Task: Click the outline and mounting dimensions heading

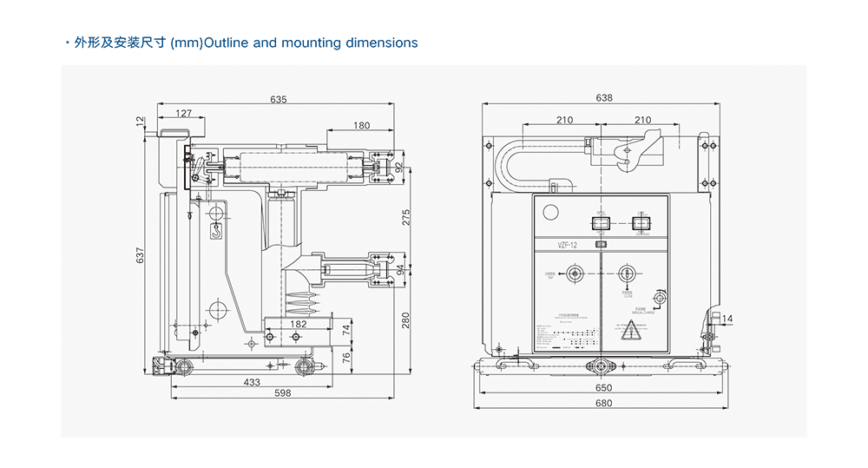Action: click(246, 43)
